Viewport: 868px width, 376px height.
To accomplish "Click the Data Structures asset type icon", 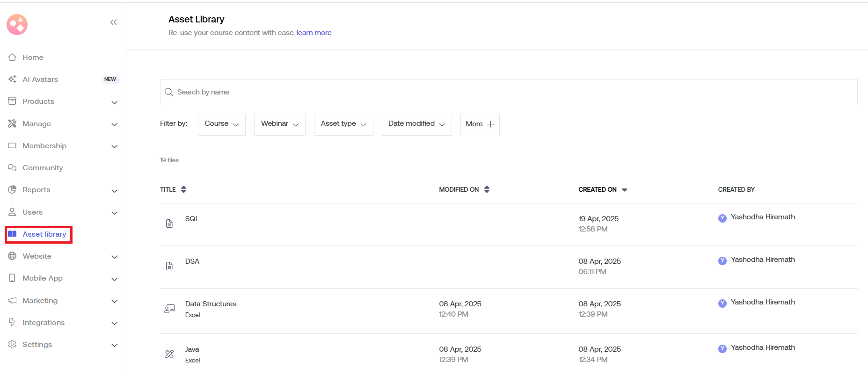I will [169, 309].
